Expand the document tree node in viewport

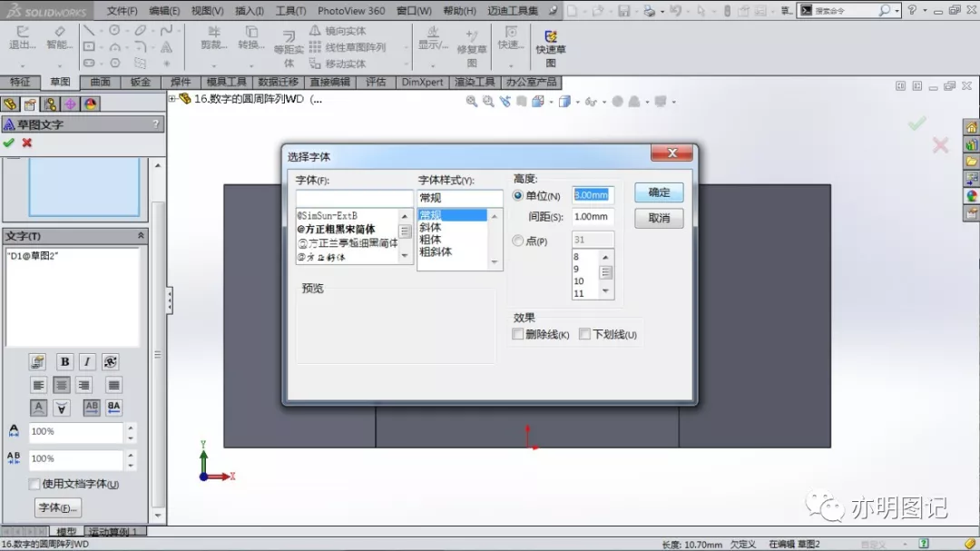(x=172, y=99)
